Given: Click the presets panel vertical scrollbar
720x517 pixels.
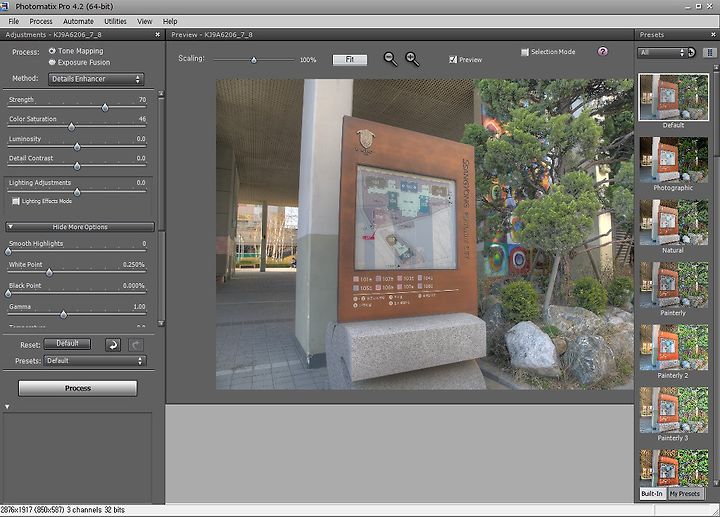Looking at the screenshot, I should [x=716, y=275].
